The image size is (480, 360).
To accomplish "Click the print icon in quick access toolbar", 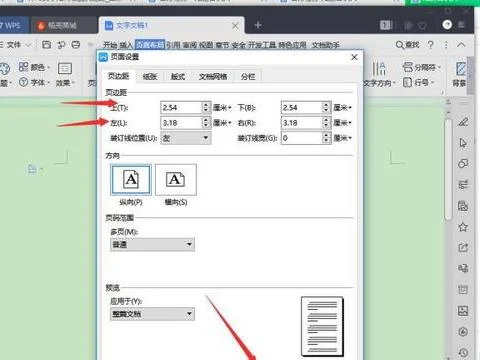I will pyautogui.click(x=76, y=45).
